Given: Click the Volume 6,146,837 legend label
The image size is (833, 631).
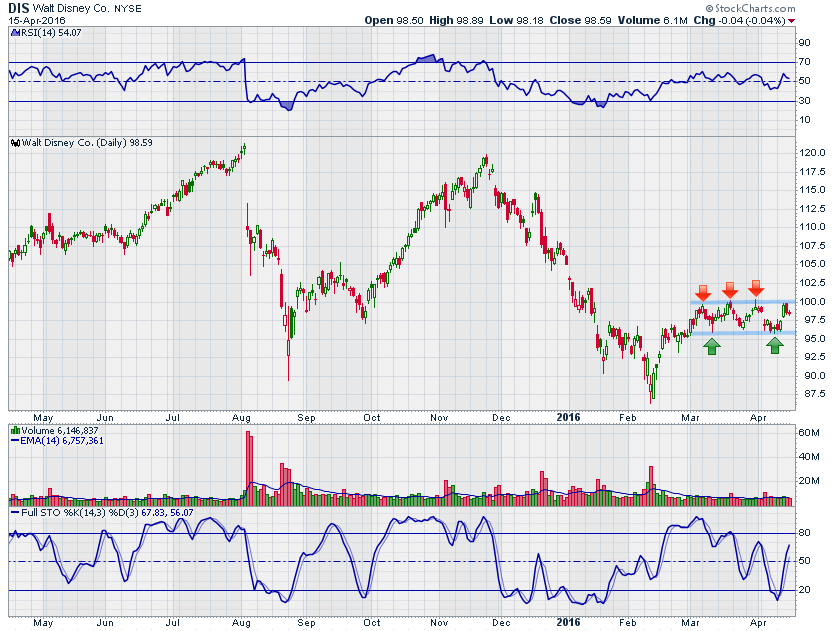Looking at the screenshot, I should click(x=60, y=431).
